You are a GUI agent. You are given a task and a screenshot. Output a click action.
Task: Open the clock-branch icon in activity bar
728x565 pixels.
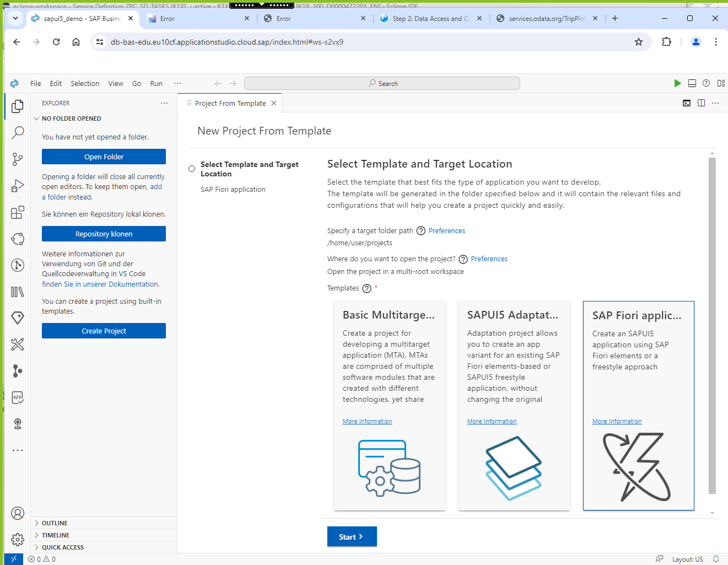18,265
